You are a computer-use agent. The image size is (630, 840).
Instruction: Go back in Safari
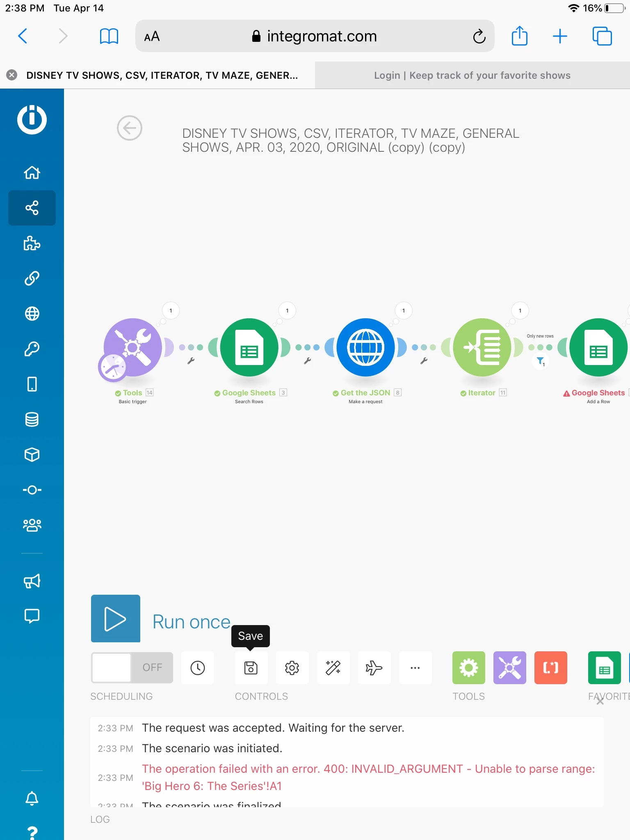click(23, 36)
